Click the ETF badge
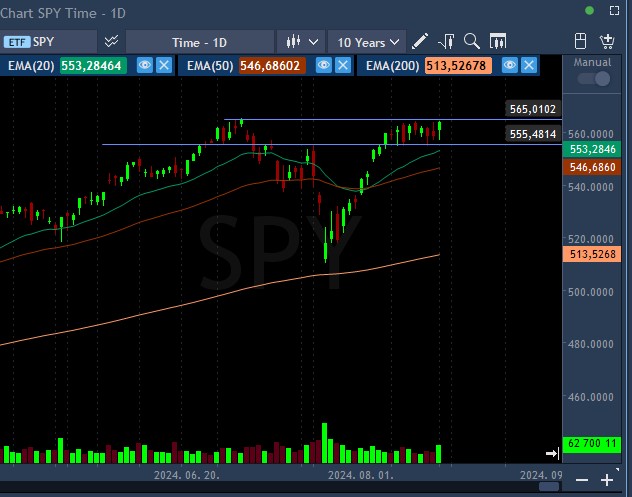Screen dimensions: 632x497 17,42
